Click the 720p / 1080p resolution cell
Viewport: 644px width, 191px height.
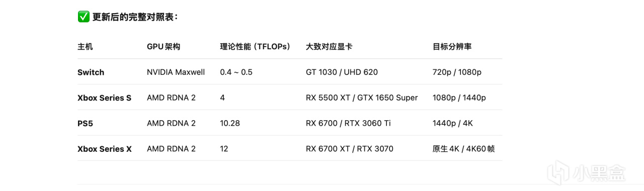457,72
